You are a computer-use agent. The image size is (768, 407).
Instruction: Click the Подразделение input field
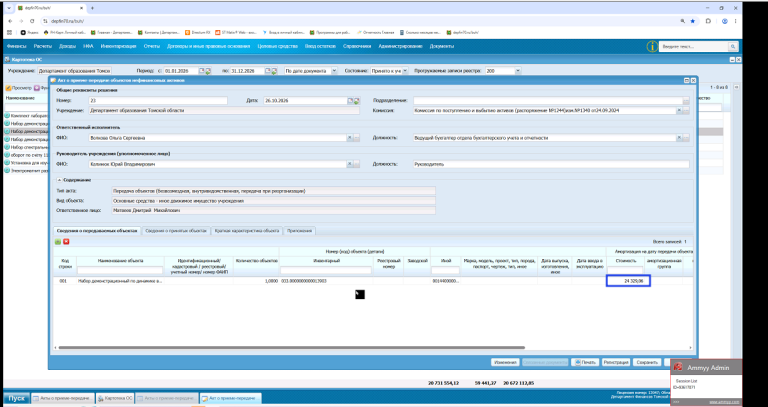548,100
